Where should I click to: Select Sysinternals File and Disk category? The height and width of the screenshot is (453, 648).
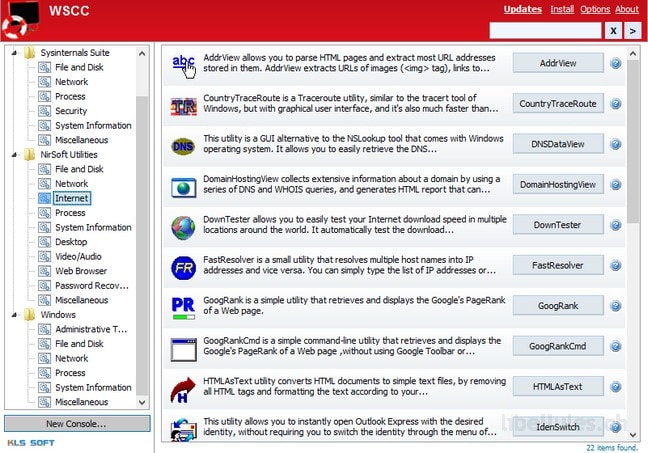point(79,67)
